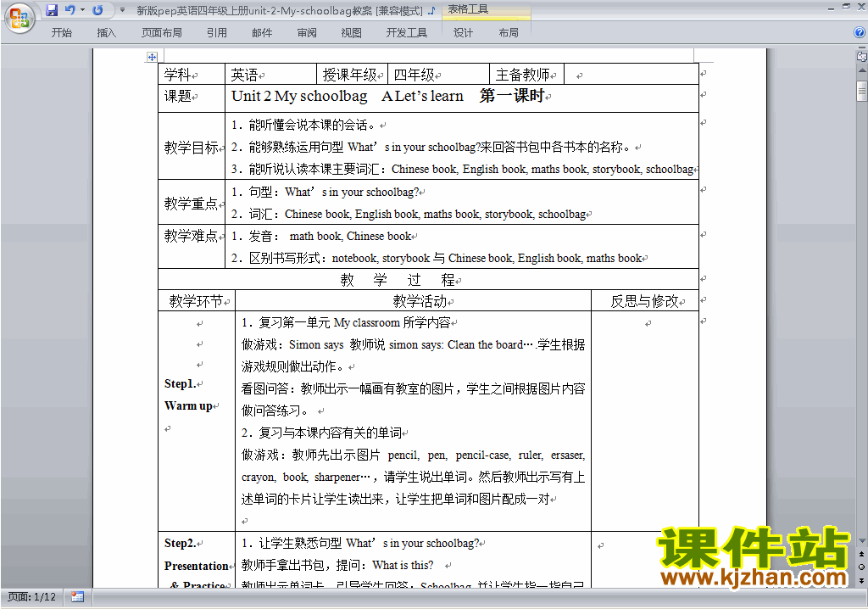The image size is (868, 609).
Task: Open the round Office button menu
Action: (20, 18)
